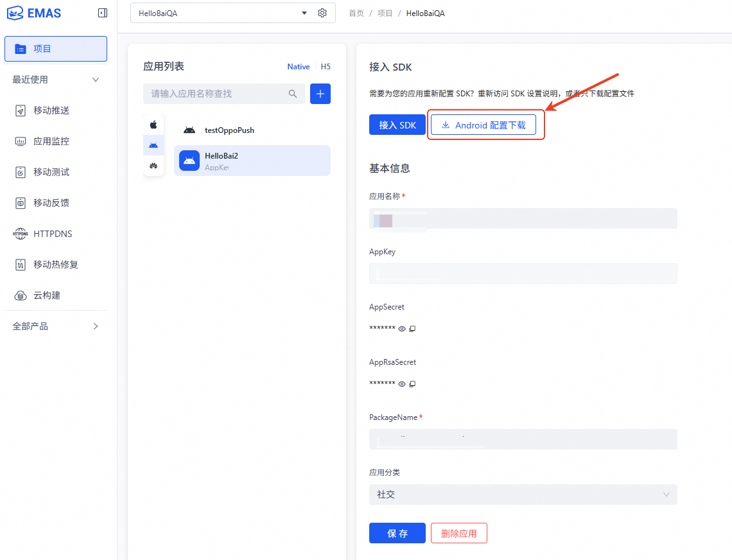Open project settings gear icon
This screenshot has height=560, width=732.
[x=322, y=13]
